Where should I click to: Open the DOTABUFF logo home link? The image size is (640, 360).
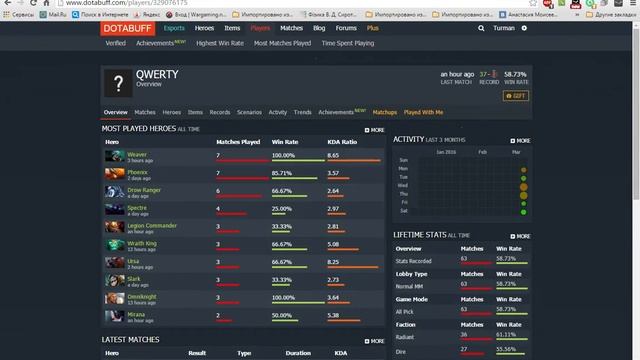(128, 29)
